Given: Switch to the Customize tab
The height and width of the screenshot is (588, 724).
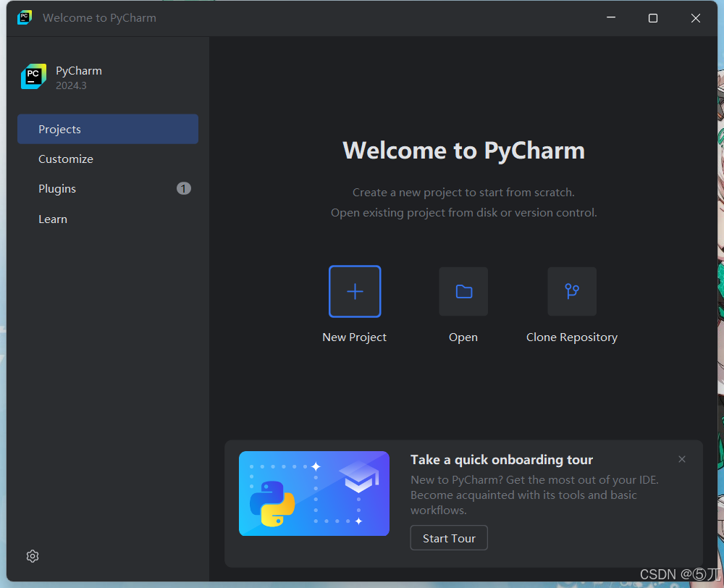Looking at the screenshot, I should [x=108, y=159].
